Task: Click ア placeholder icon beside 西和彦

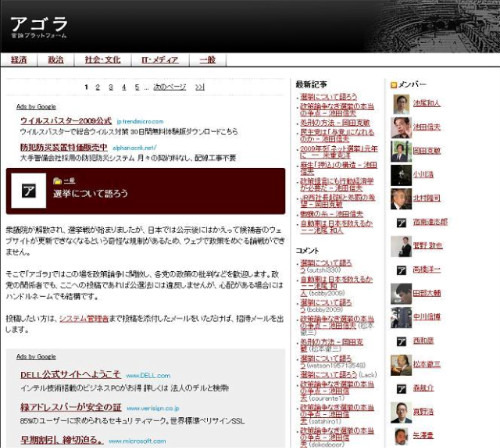Action: pos(401,341)
